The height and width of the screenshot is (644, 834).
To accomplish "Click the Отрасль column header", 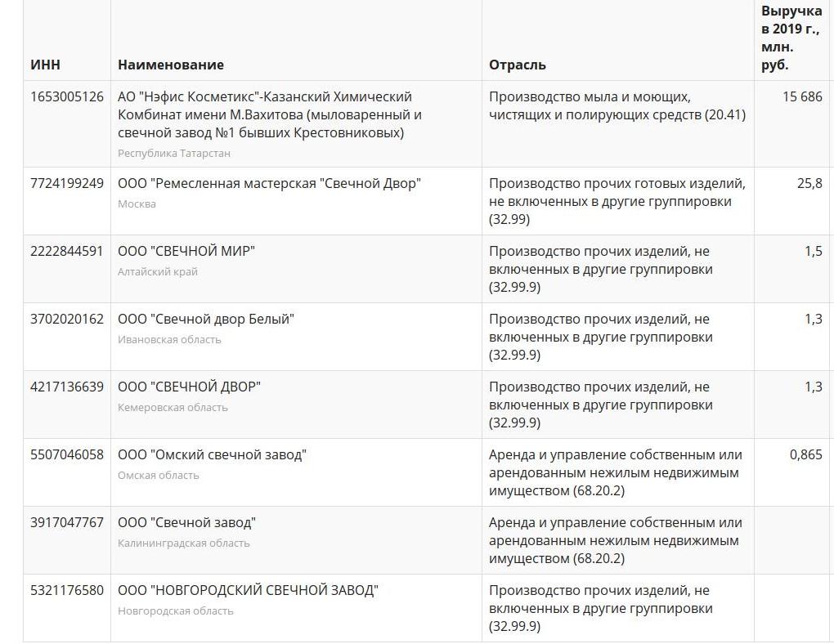I will coord(518,65).
